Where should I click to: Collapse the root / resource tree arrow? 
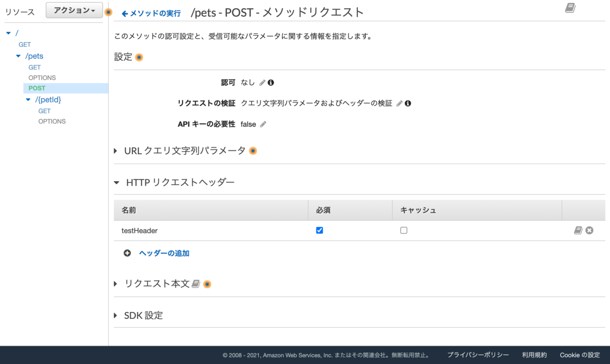click(x=8, y=33)
